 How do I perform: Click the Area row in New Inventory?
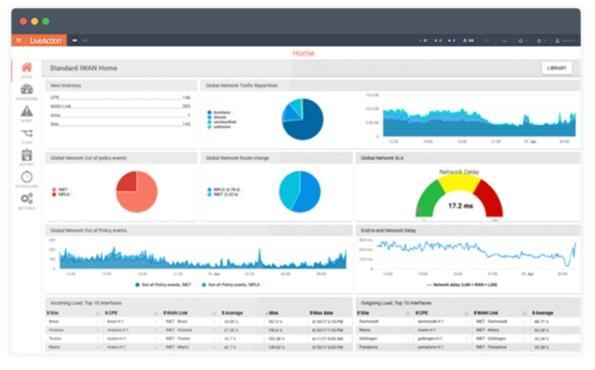(x=120, y=115)
